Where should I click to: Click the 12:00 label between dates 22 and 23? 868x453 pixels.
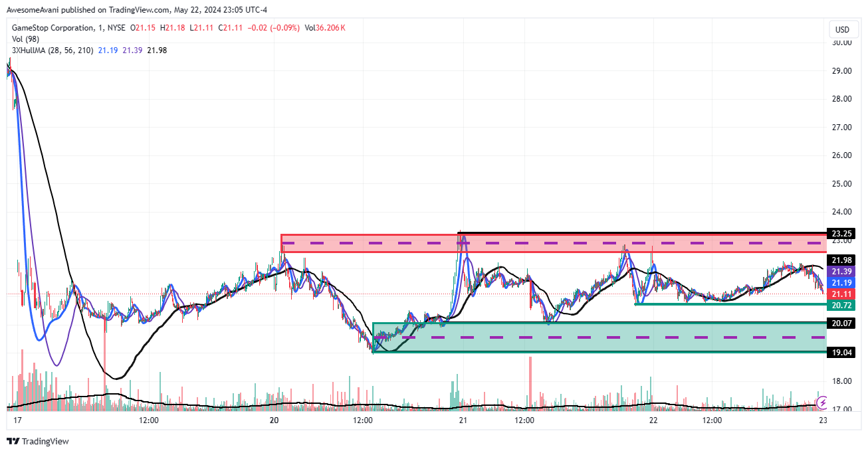coord(712,420)
